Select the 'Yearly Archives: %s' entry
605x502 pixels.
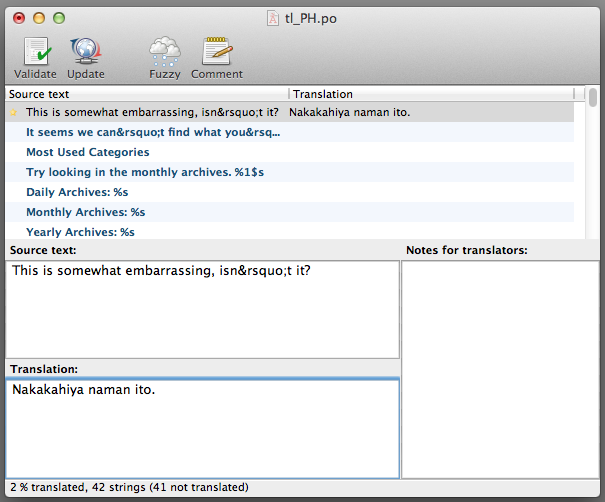(80, 232)
